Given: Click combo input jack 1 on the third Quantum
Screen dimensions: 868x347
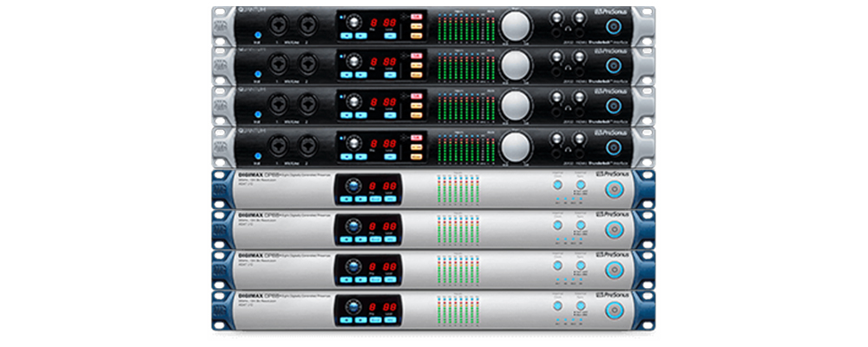Looking at the screenshot, I should pyautogui.click(x=279, y=105).
